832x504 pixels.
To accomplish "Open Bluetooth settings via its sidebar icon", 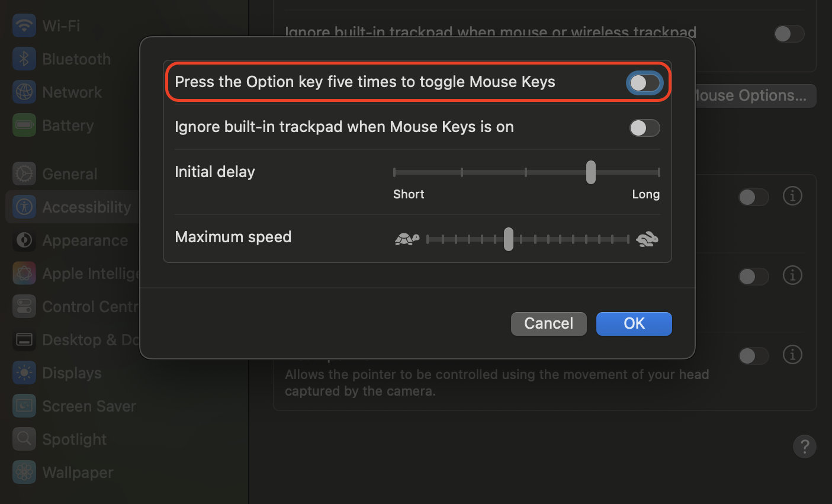I will [x=24, y=59].
